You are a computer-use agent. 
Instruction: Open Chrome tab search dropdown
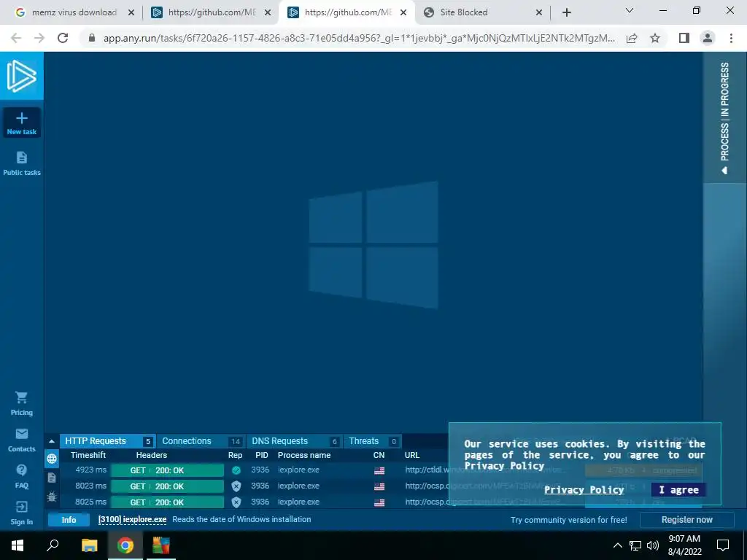point(630,10)
